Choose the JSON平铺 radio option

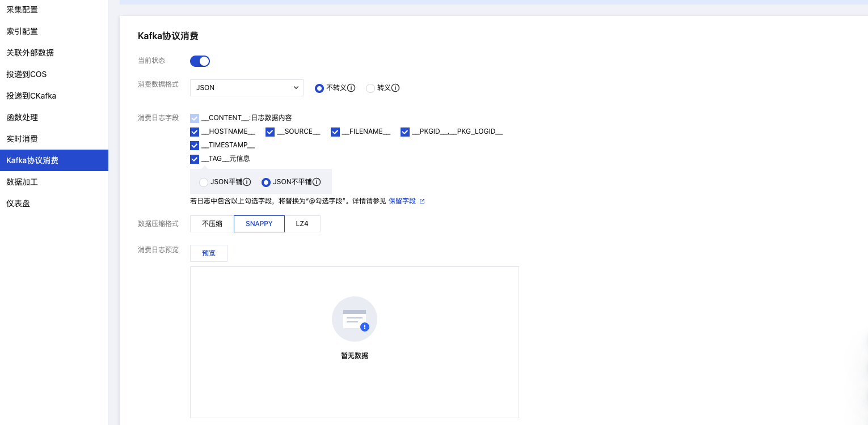point(204,182)
